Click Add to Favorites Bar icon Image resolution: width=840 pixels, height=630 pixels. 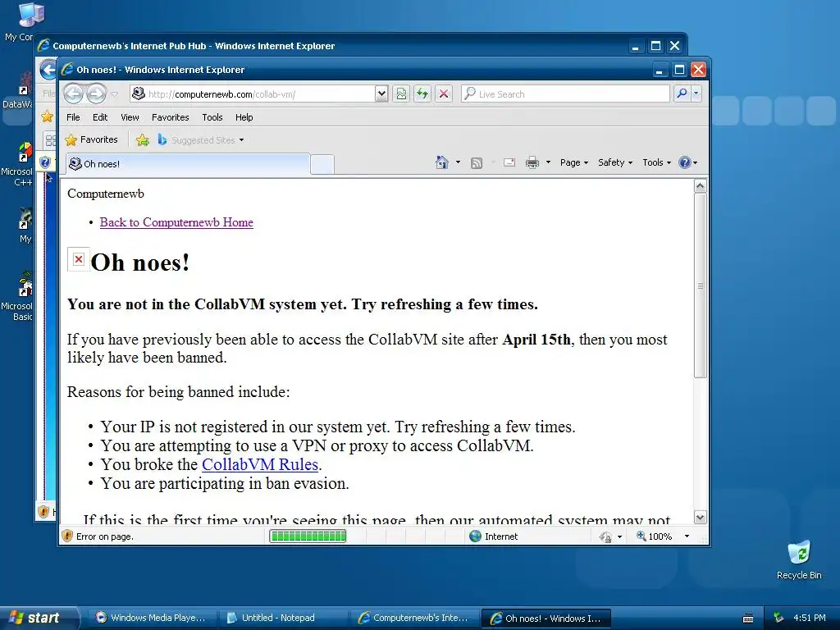click(x=143, y=140)
